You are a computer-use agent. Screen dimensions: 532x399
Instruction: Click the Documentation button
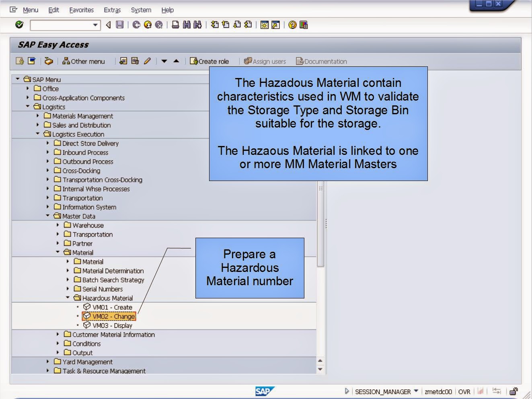coord(321,61)
